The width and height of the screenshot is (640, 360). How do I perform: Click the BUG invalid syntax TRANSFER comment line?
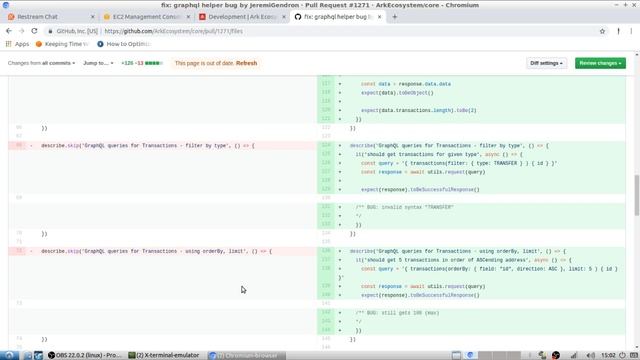471,207
